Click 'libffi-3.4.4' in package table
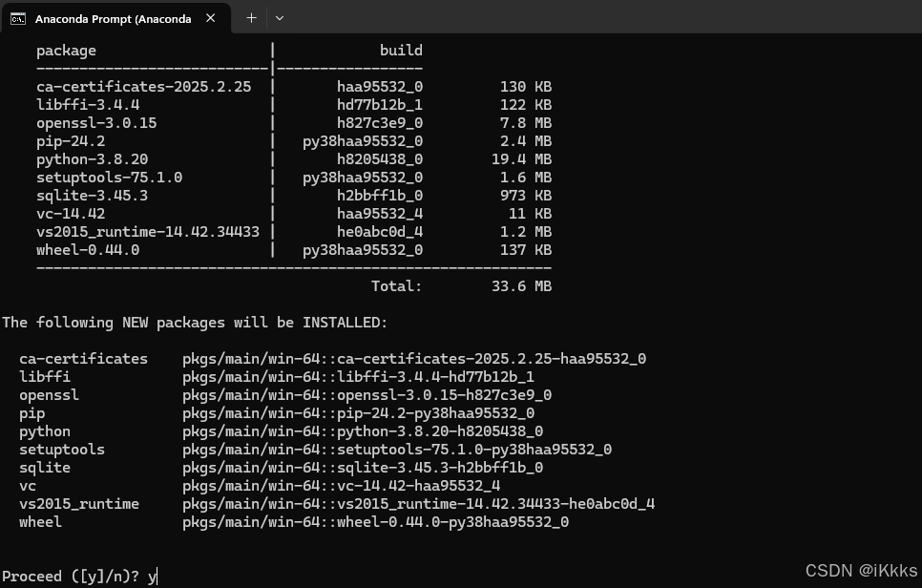Viewport: 922px width, 588px height. pos(88,105)
